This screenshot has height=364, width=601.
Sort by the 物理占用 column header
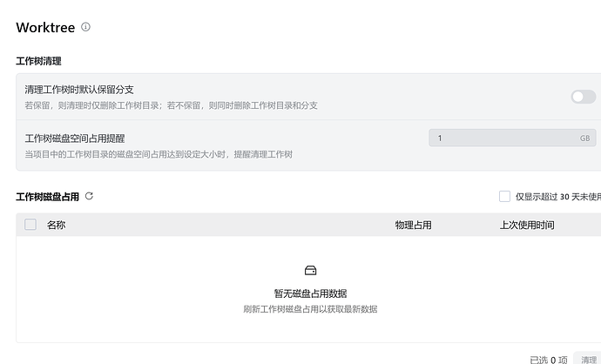(x=413, y=225)
